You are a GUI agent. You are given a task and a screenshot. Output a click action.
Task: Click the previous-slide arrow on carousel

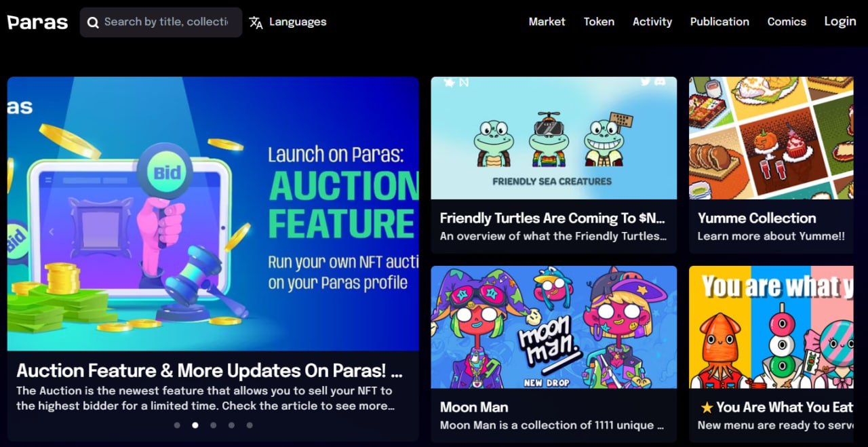pyautogui.click(x=51, y=232)
